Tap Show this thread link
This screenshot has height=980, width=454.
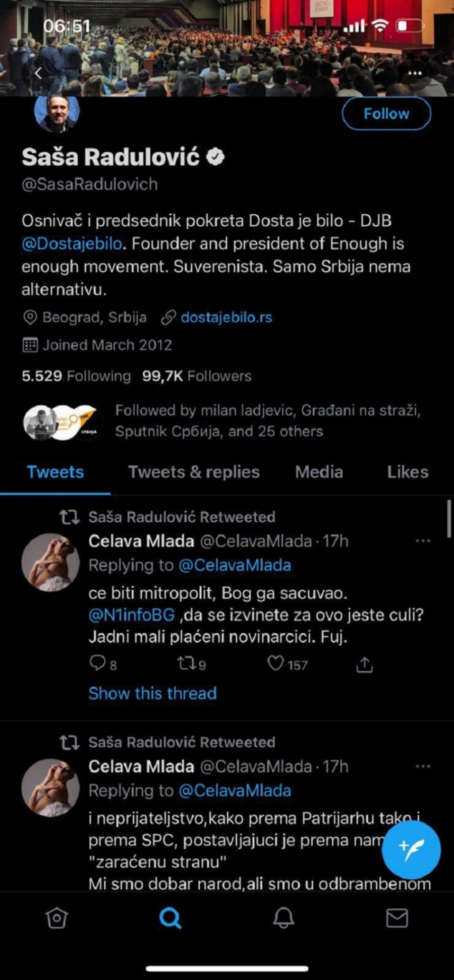click(x=152, y=693)
